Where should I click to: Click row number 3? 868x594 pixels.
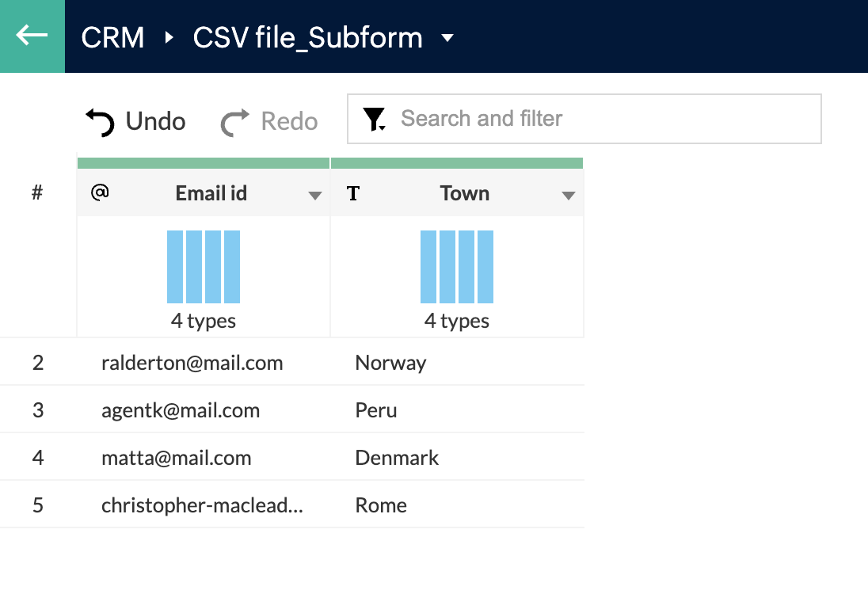[x=38, y=410]
